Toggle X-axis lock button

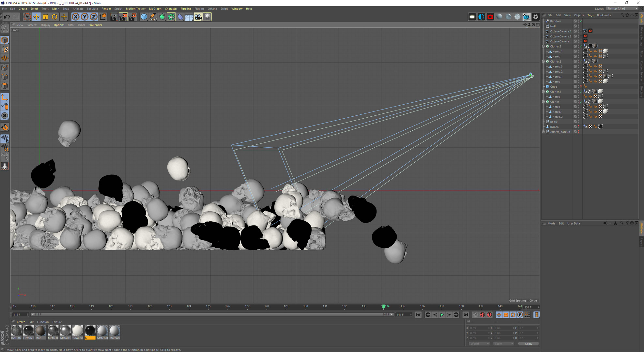coord(75,17)
